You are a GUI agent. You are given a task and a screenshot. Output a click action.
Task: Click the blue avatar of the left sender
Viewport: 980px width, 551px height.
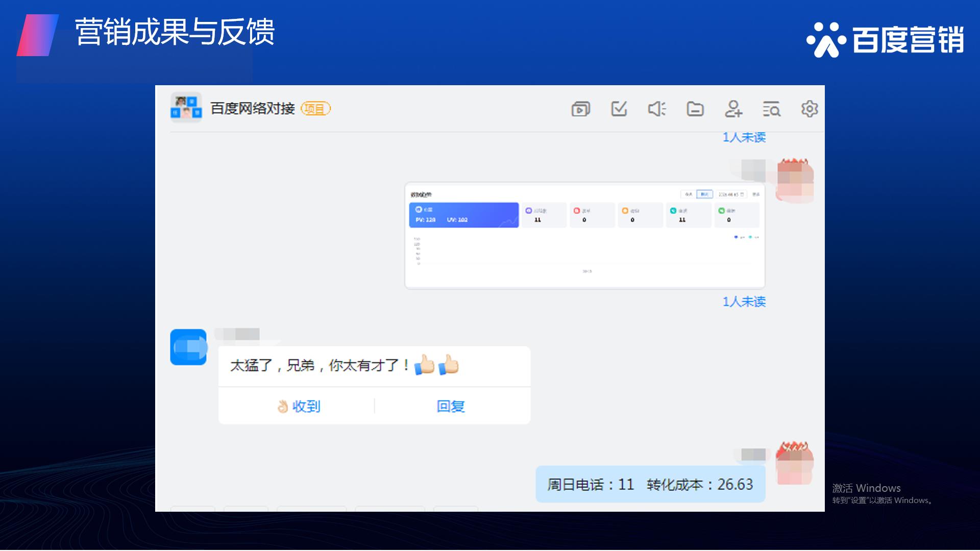[188, 347]
